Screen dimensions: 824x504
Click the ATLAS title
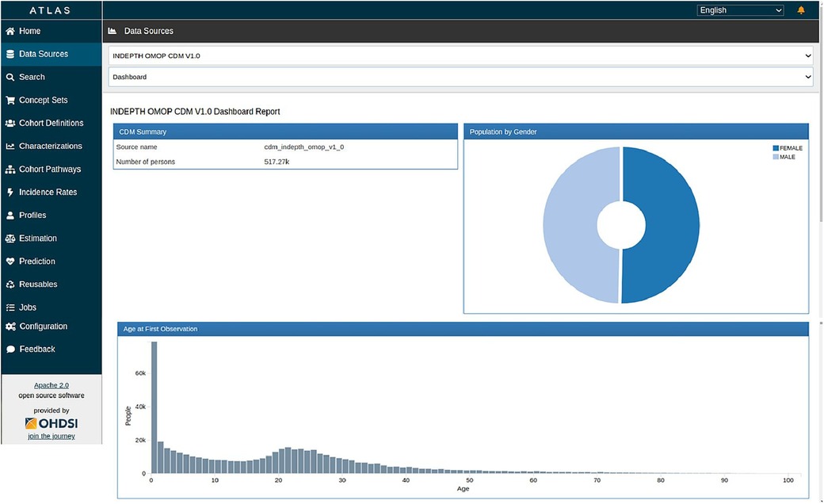tap(50, 10)
